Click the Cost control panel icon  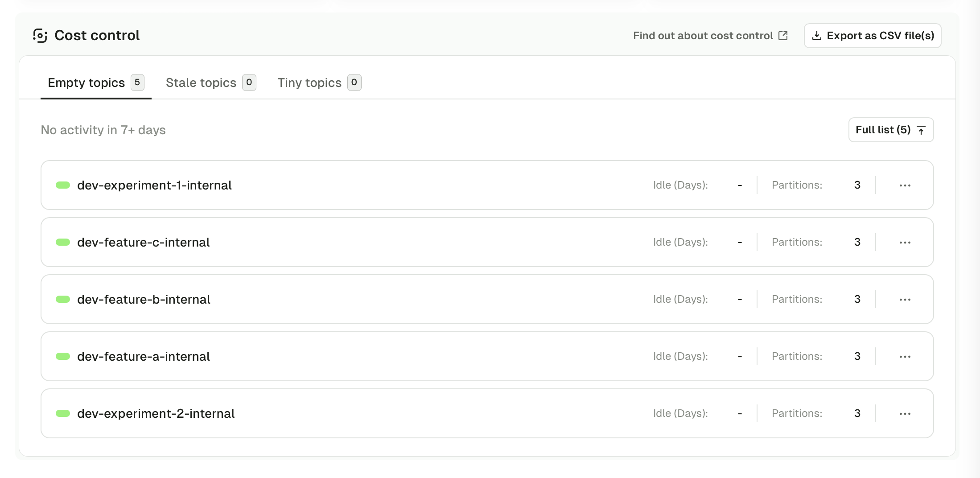tap(40, 35)
